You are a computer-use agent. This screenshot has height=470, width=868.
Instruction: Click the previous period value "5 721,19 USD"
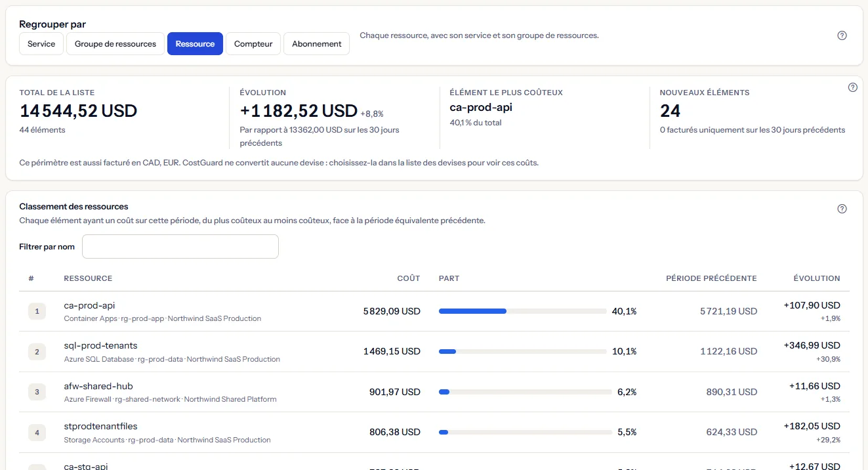point(729,312)
